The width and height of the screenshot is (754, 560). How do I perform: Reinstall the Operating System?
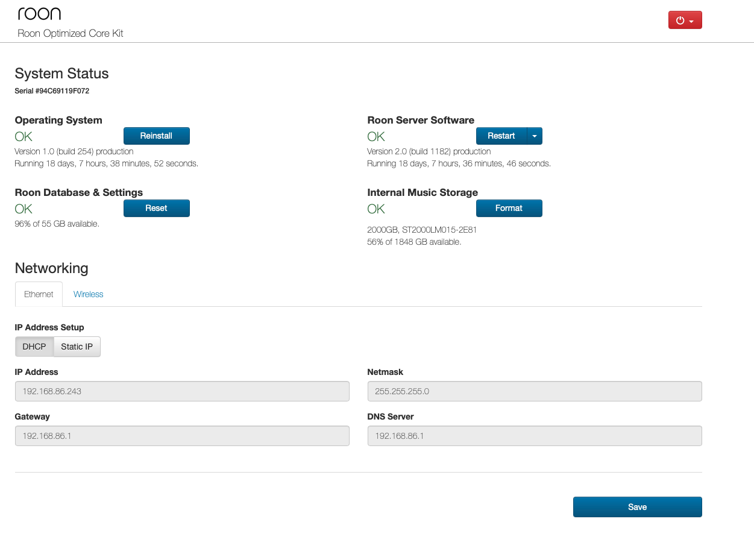tap(157, 136)
